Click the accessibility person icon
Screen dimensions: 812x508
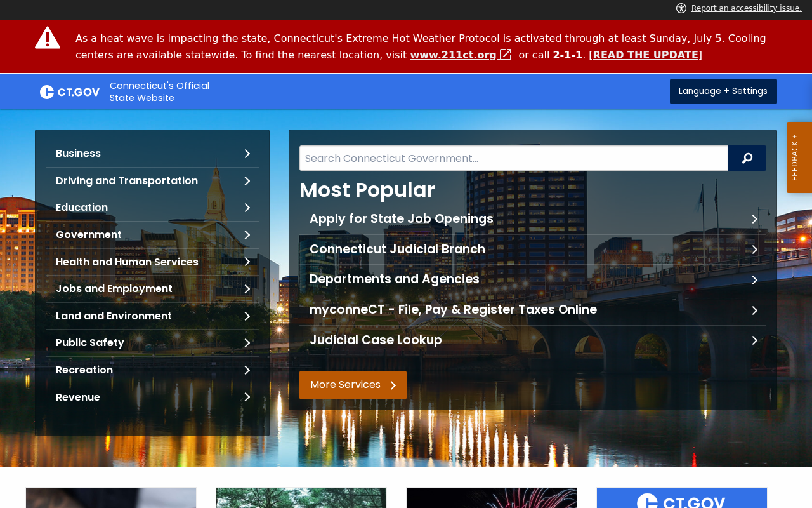681,8
